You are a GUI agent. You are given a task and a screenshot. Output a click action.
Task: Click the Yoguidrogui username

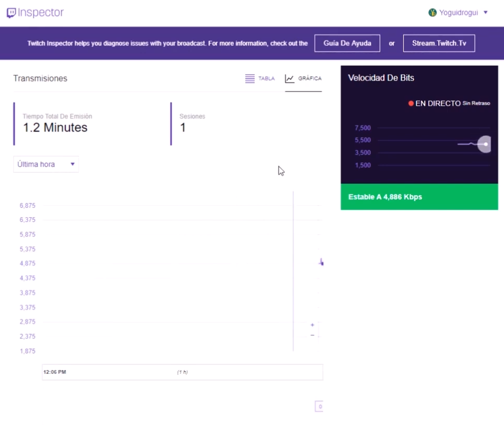(x=459, y=13)
